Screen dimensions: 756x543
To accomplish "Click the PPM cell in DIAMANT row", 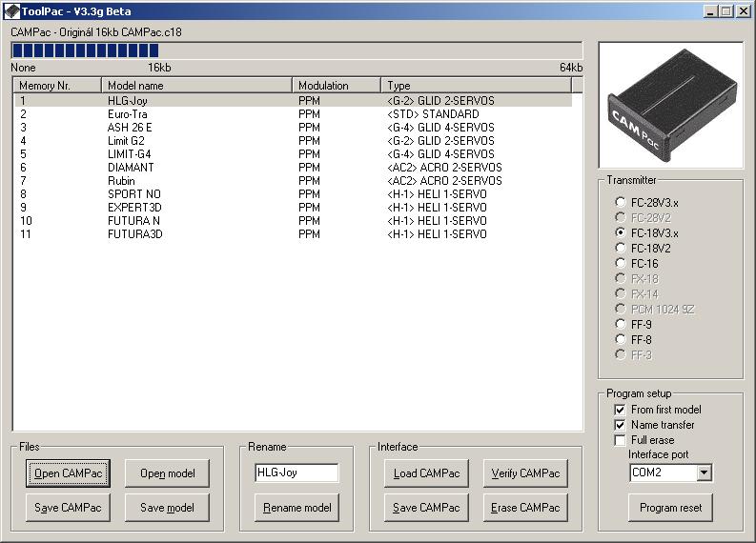I will (x=309, y=168).
